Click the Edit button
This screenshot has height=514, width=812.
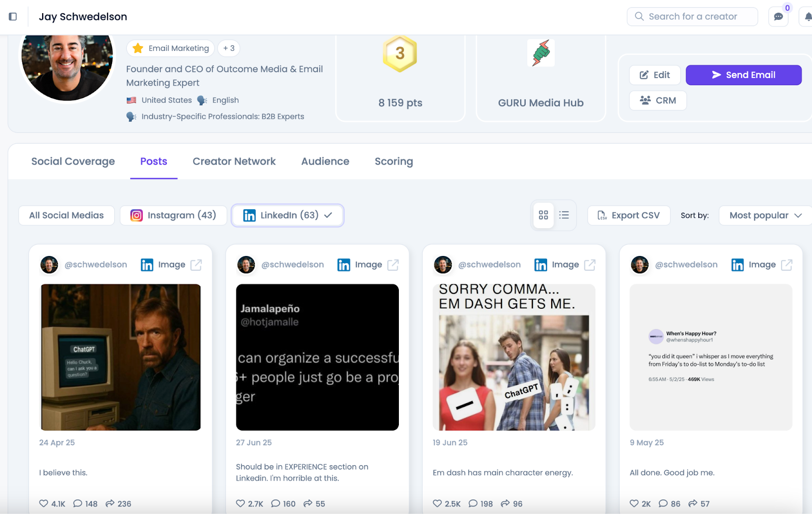click(x=655, y=75)
